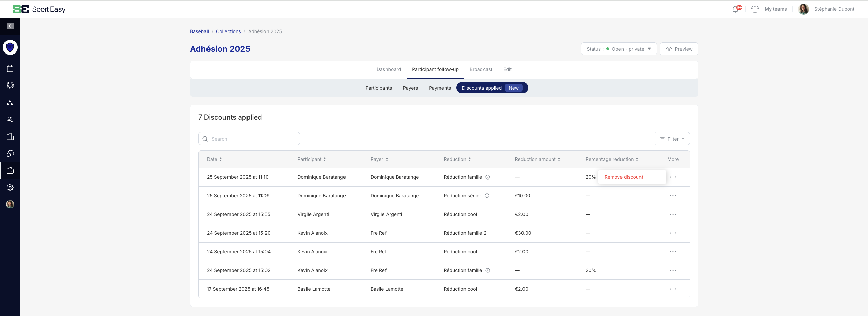
Task: Switch to the Dashboard tab
Action: [x=389, y=69]
